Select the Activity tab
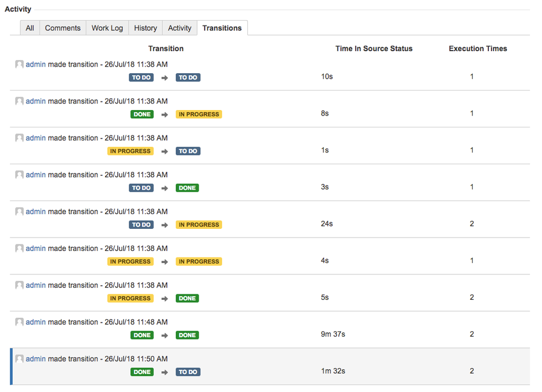542x392 pixels. coord(180,28)
